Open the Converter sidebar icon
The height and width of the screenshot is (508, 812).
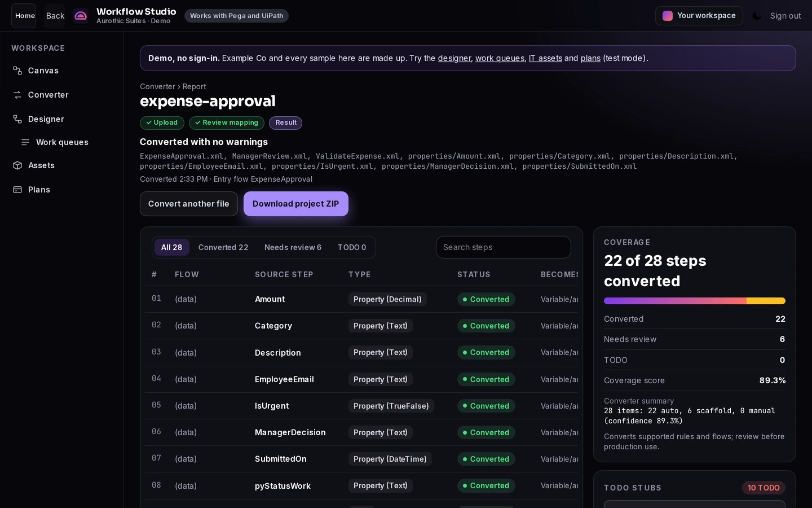pos(17,95)
